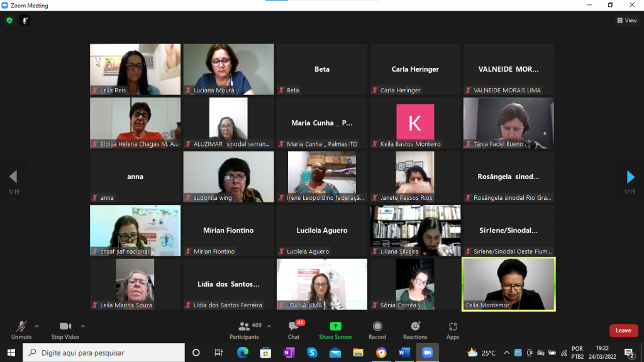The image size is (644, 362).
Task: Go to previous gallery page with left arrow
Action: click(x=13, y=177)
